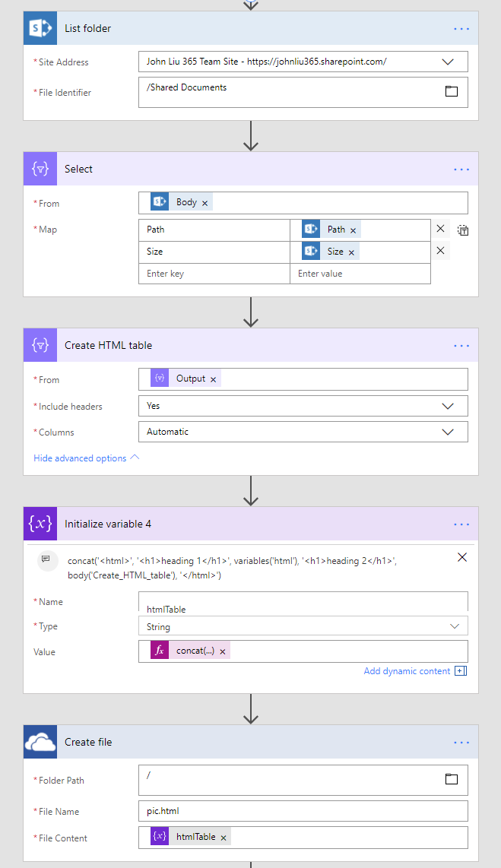Delete the Path row in Map
The image size is (501, 868).
[440, 229]
